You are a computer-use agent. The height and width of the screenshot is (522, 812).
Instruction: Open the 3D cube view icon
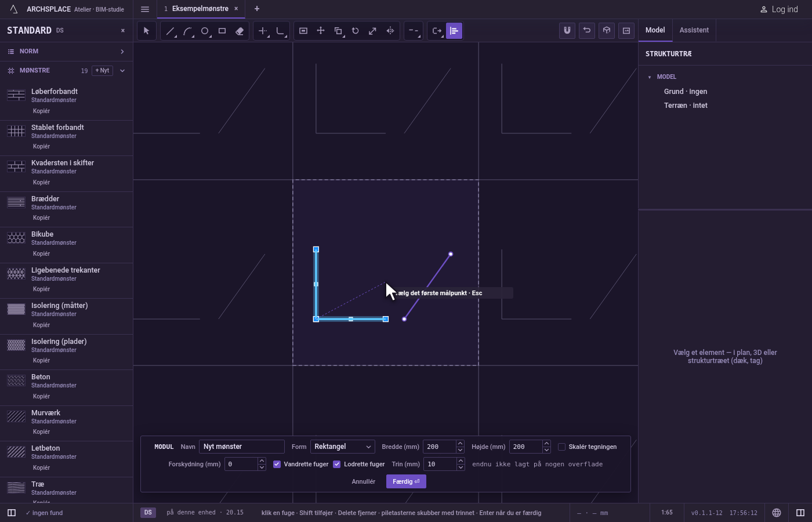pos(607,31)
